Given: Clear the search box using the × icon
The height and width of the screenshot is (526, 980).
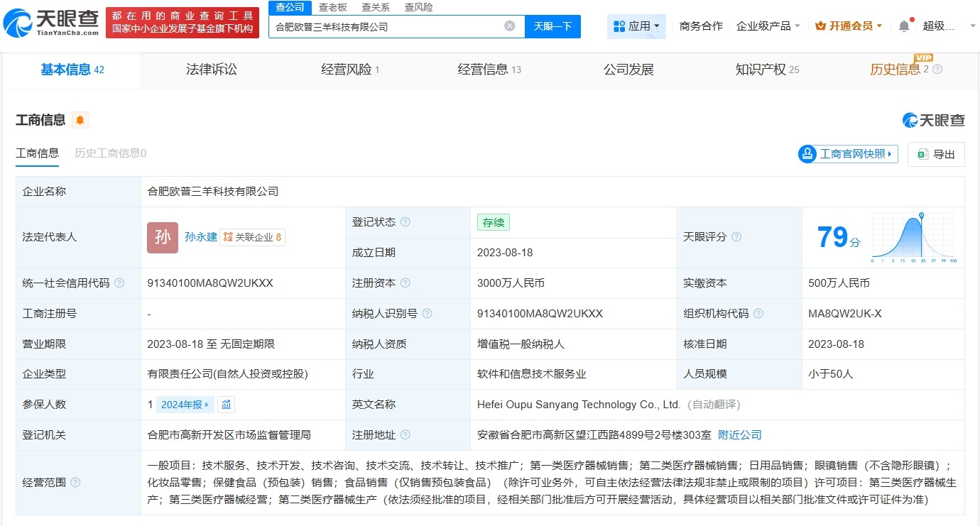Looking at the screenshot, I should tap(508, 26).
